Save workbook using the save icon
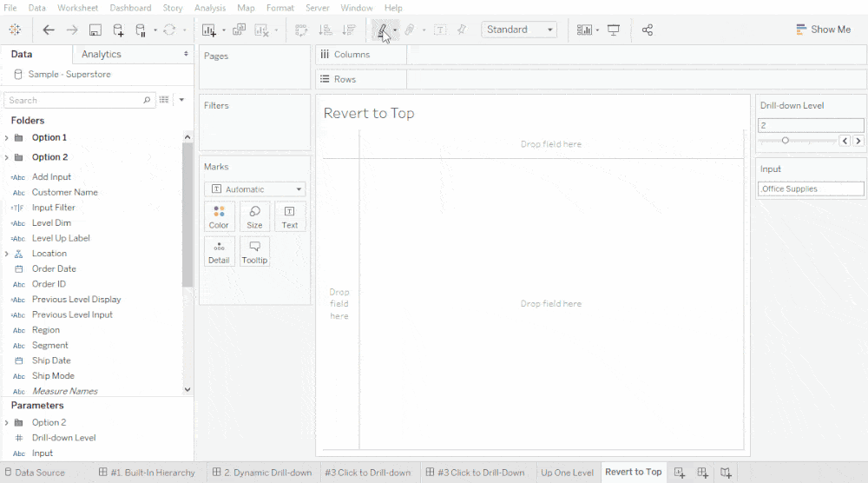The height and width of the screenshot is (483, 868). click(95, 30)
